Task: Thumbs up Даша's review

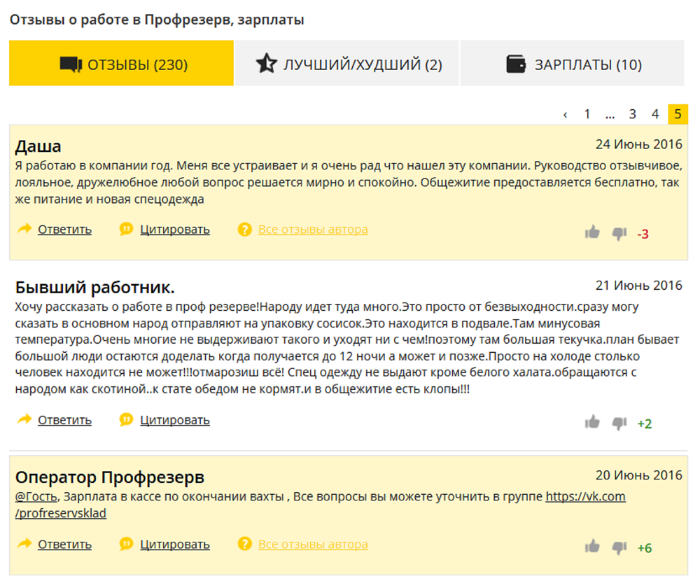Action: (592, 232)
